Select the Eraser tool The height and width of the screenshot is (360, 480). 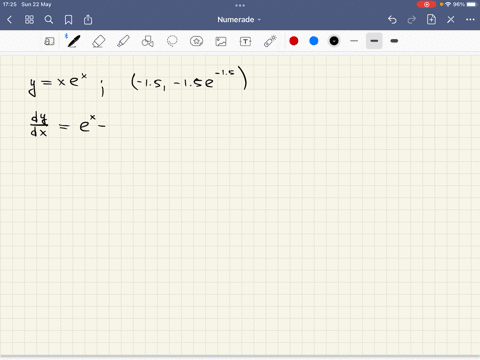click(98, 41)
